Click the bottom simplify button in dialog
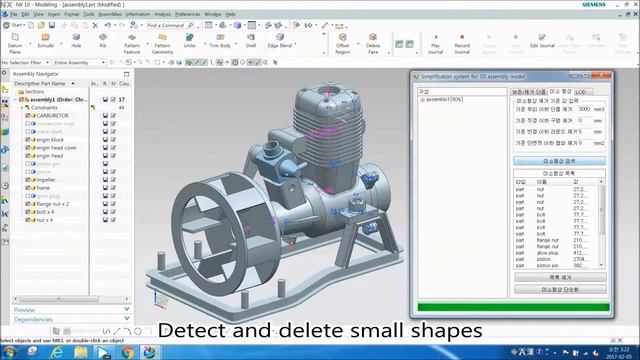This screenshot has width=640, height=360. (x=560, y=289)
